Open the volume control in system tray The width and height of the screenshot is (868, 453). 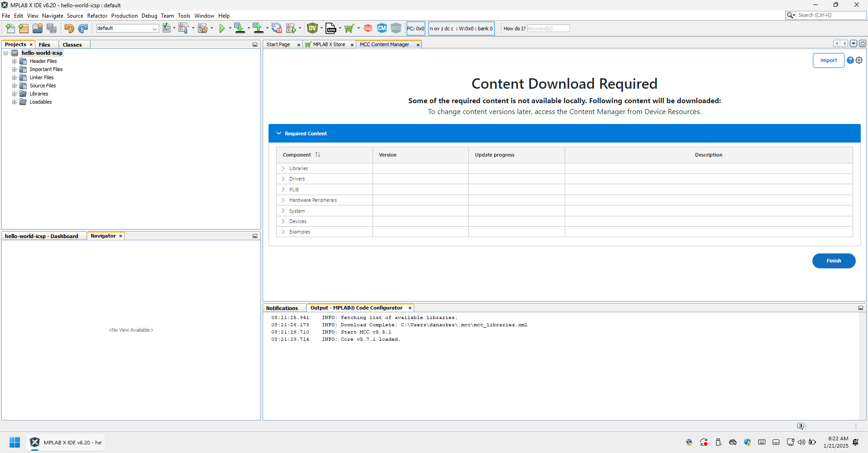coord(802,442)
